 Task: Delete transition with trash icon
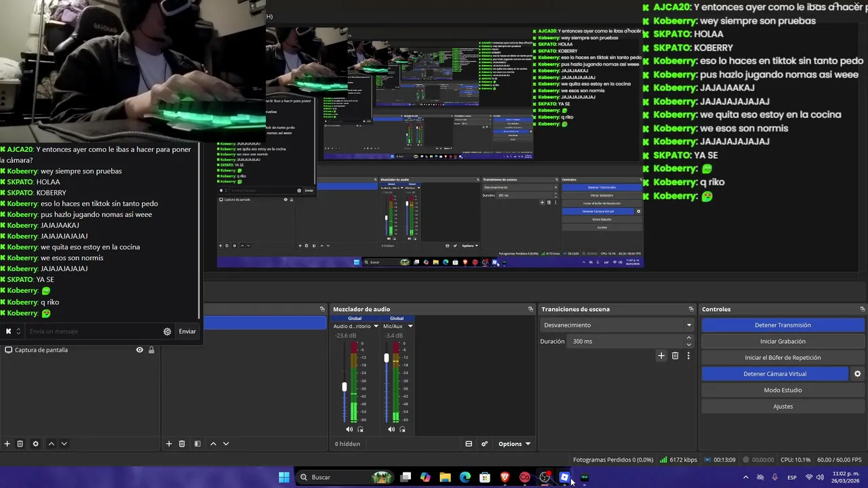tap(675, 356)
